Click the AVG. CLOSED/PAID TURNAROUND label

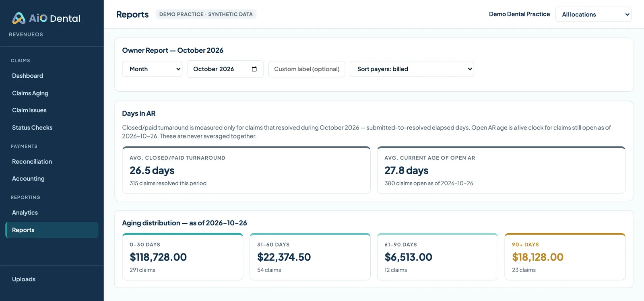click(x=178, y=158)
